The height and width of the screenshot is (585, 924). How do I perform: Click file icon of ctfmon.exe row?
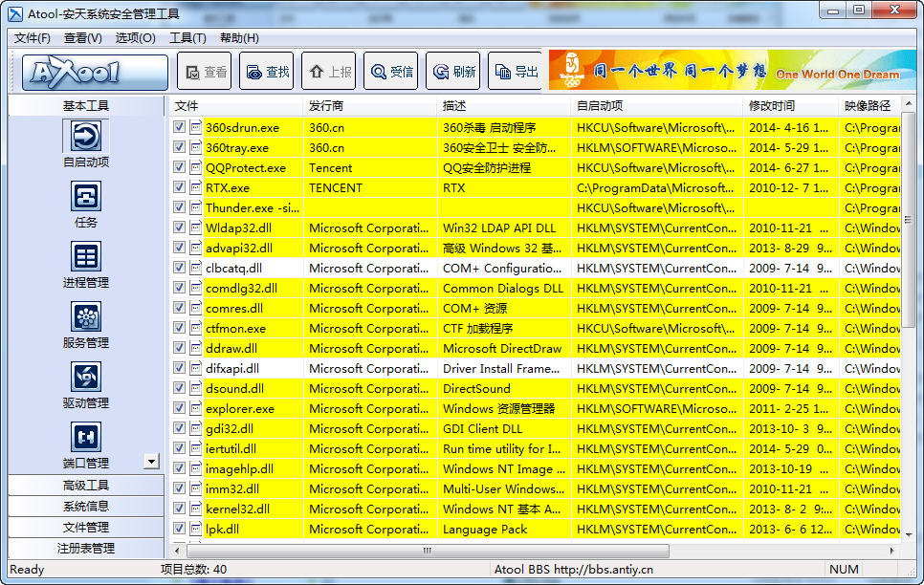(196, 328)
